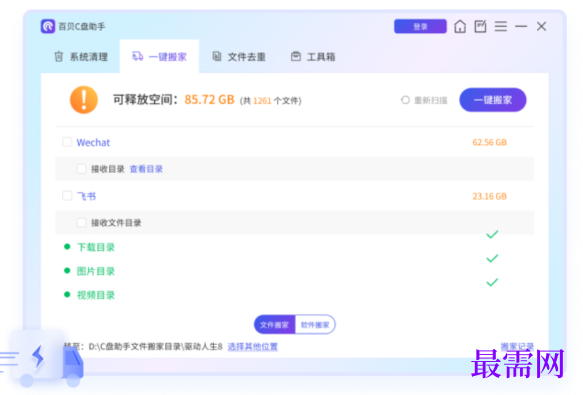Open 搬家记录 link

[517, 347]
